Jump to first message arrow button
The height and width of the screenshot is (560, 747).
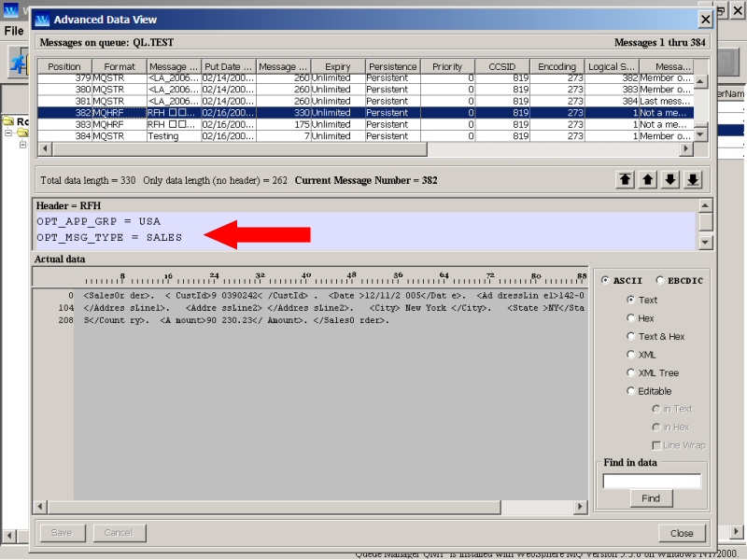(625, 180)
